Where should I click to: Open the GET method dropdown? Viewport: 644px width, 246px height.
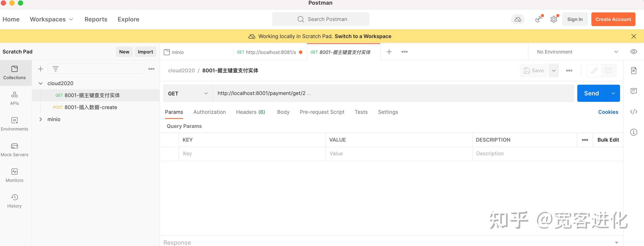(188, 93)
